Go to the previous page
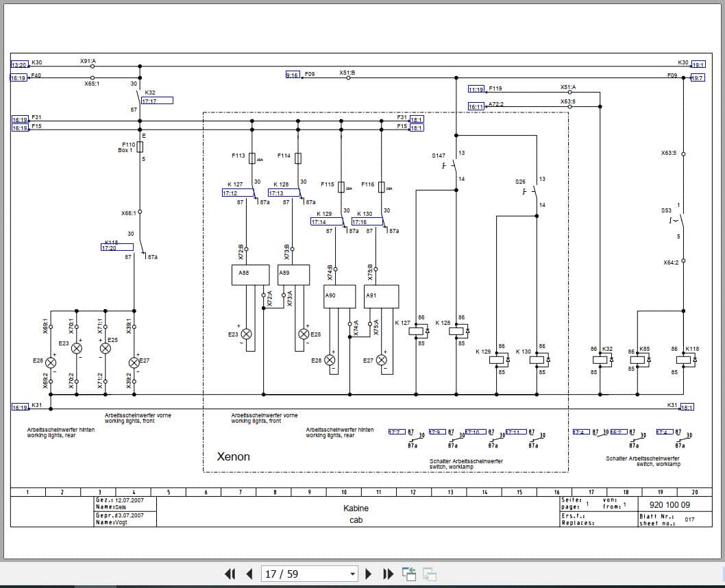 pos(249,574)
